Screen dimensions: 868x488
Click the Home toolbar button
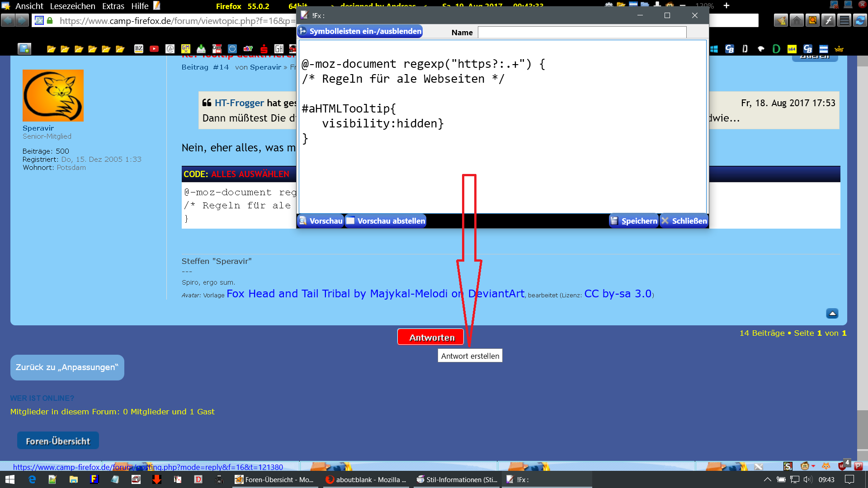(797, 21)
